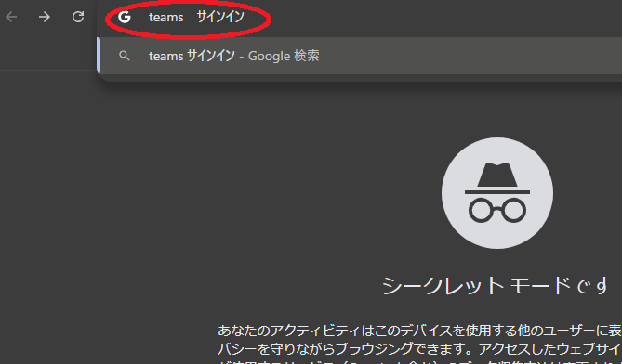
Task: Click the address bar containing teams サインイン
Action: 360,18
